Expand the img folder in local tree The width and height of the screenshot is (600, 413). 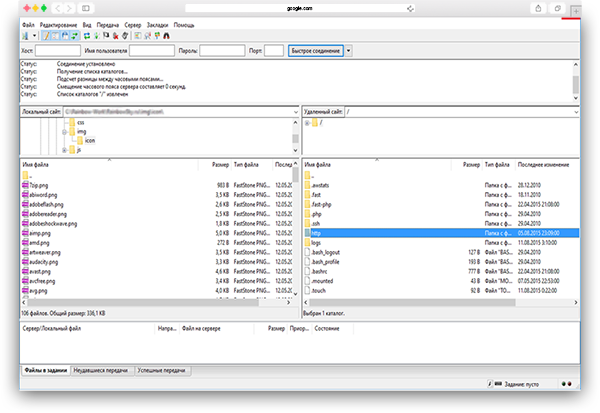(x=64, y=130)
